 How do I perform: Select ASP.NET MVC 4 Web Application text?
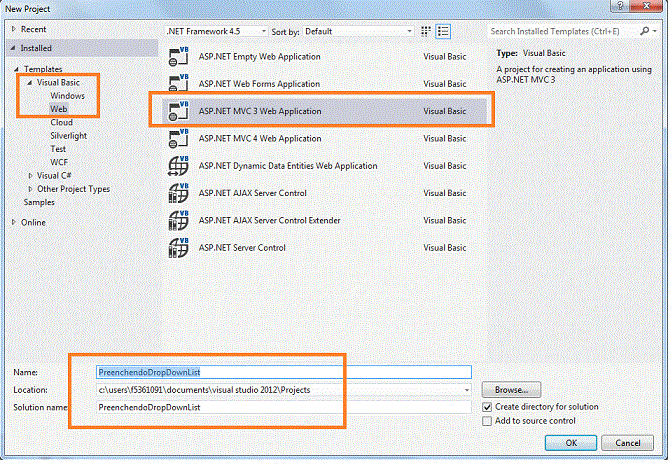pos(260,138)
